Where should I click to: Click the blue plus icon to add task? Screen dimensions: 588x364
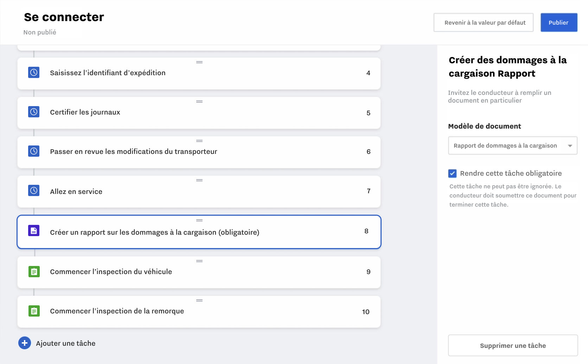[x=25, y=343]
